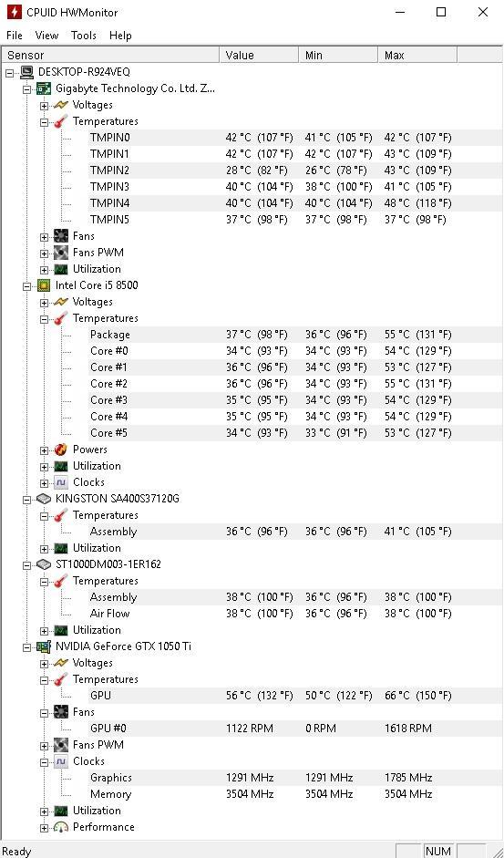The height and width of the screenshot is (858, 504).
Task: Click the Gigabyte motherboard icon
Action: coord(44,88)
